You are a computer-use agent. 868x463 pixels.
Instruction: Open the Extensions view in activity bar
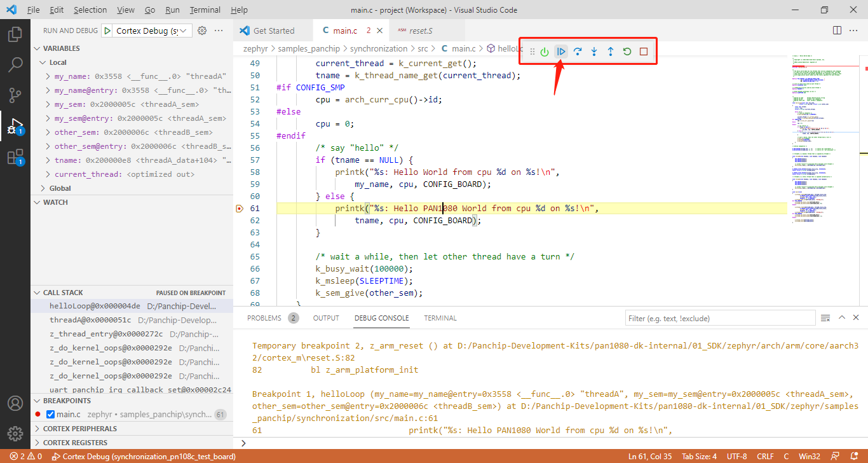[15, 157]
